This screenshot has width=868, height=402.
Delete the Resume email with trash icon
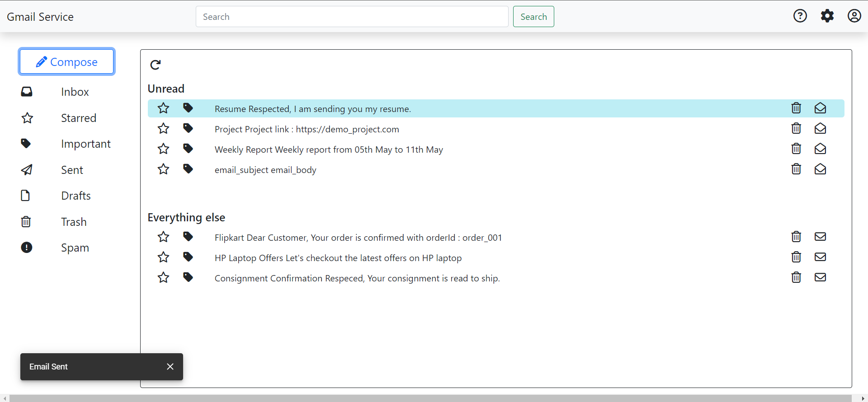click(x=796, y=108)
